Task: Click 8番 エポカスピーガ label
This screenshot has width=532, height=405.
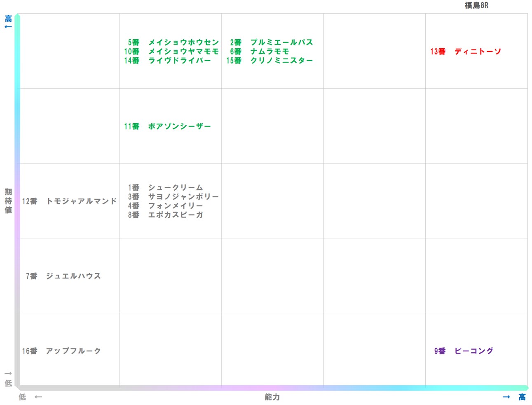Action: (166, 215)
